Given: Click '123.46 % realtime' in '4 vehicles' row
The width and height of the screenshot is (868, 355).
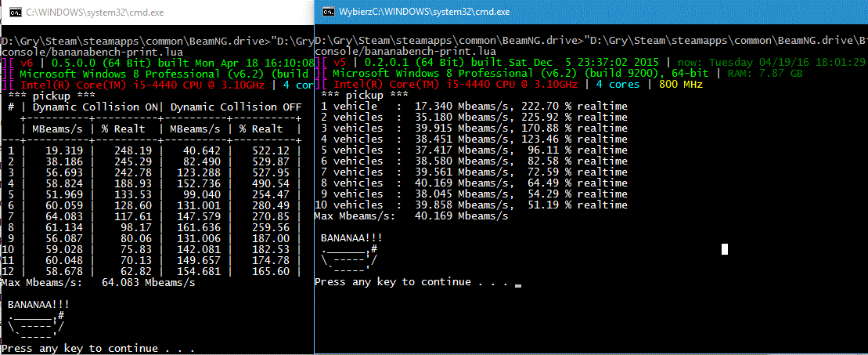Looking at the screenshot, I should (573, 139).
